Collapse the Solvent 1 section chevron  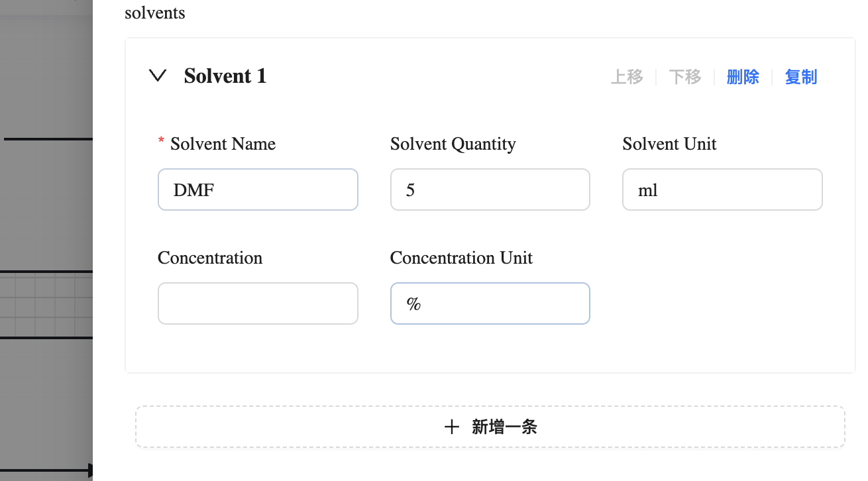tap(158, 76)
